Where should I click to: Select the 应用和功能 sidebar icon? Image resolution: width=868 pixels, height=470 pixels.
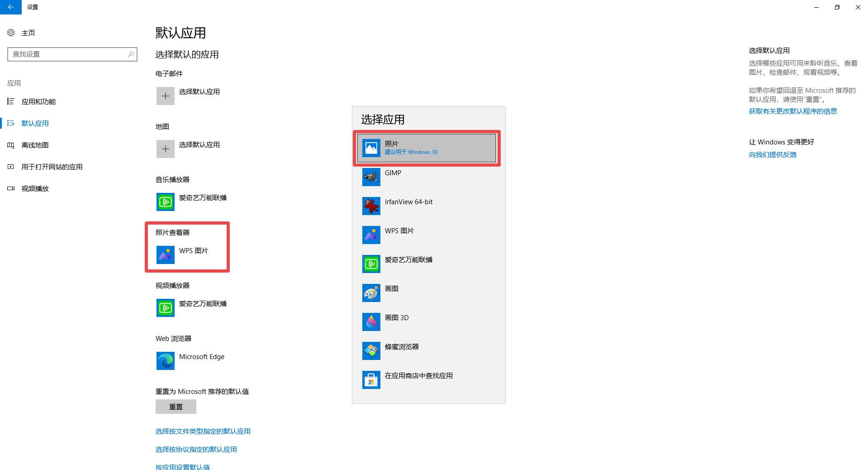(11, 101)
